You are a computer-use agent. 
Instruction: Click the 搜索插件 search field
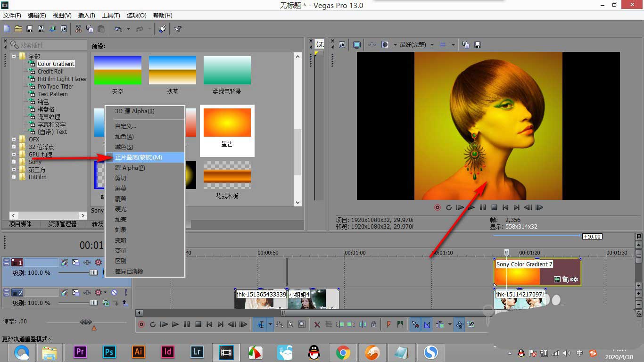click(47, 45)
